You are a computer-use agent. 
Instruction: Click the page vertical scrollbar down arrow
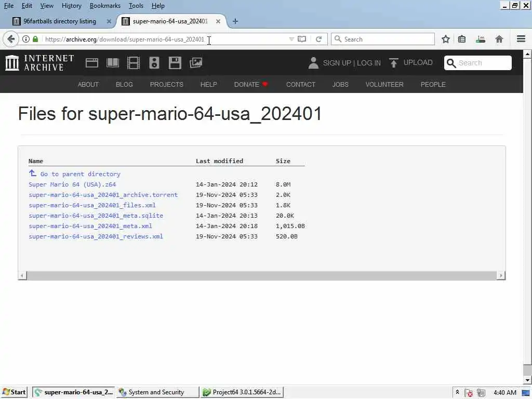click(x=527, y=380)
